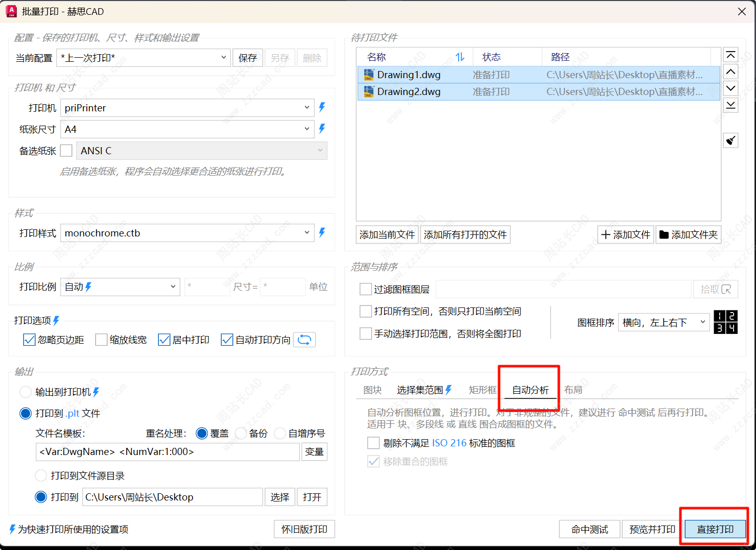This screenshot has height=550, width=756.
Task: Switch to the 图块 tab
Action: [372, 390]
